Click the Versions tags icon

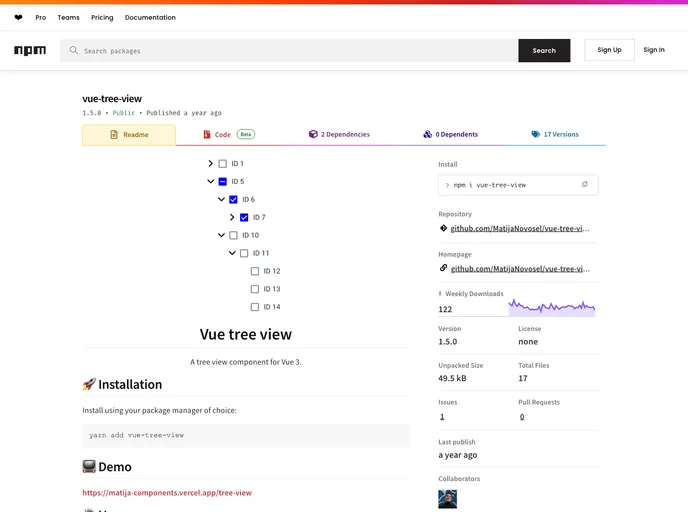click(x=535, y=134)
